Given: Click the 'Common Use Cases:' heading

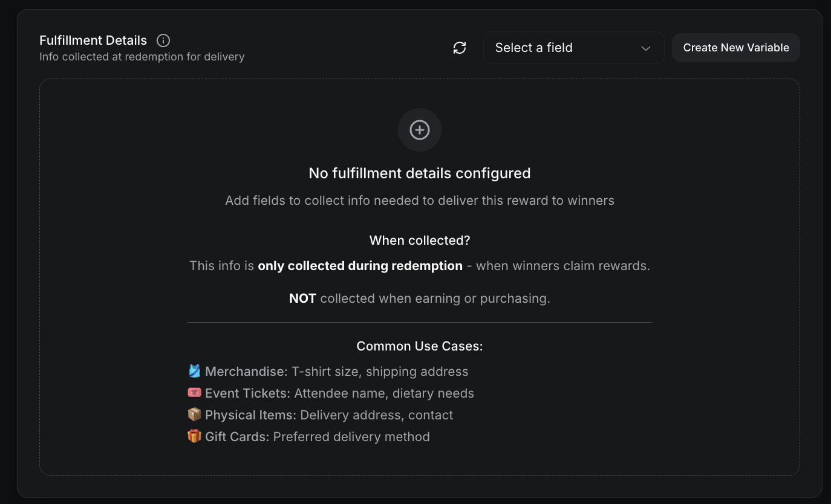Looking at the screenshot, I should 420,346.
